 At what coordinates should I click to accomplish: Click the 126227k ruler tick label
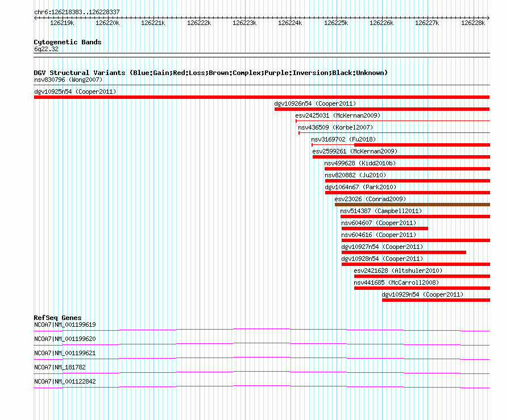427,23
